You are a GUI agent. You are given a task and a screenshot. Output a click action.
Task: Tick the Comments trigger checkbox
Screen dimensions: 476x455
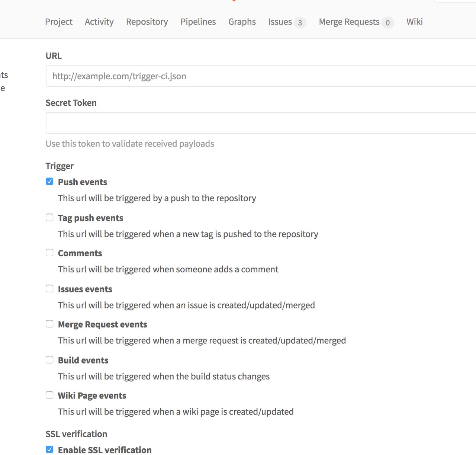click(x=49, y=253)
